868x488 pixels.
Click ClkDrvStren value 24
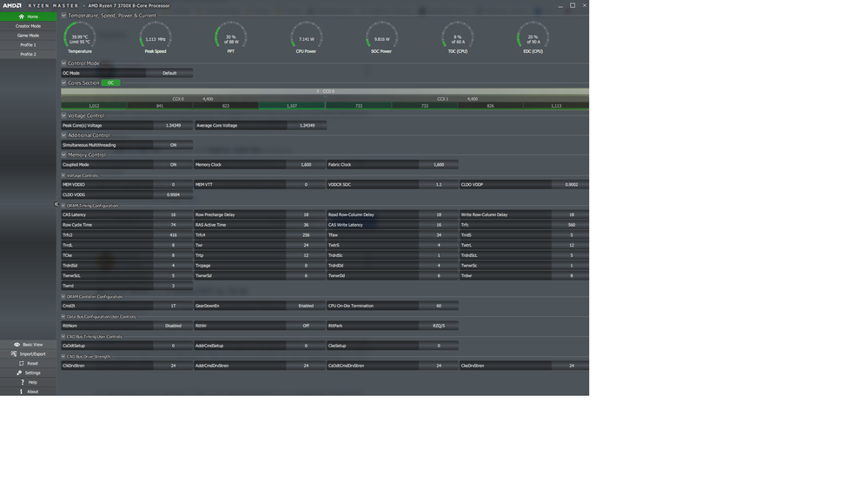(x=173, y=366)
